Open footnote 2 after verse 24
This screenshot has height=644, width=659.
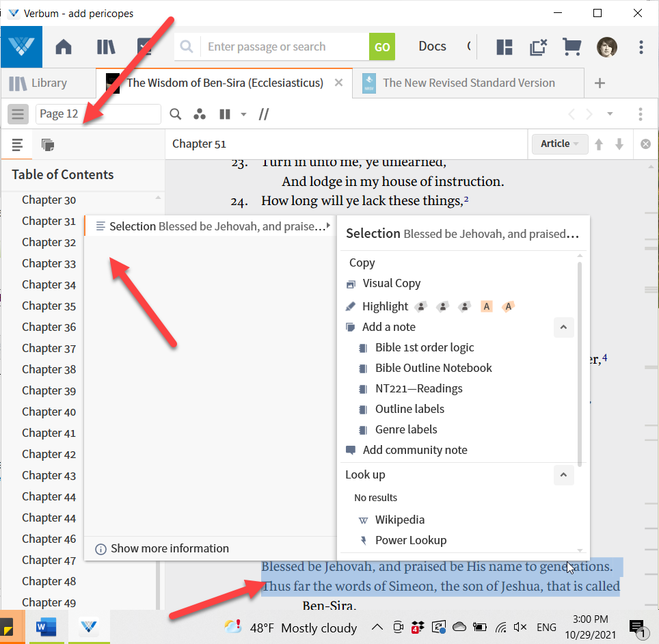[x=466, y=199]
